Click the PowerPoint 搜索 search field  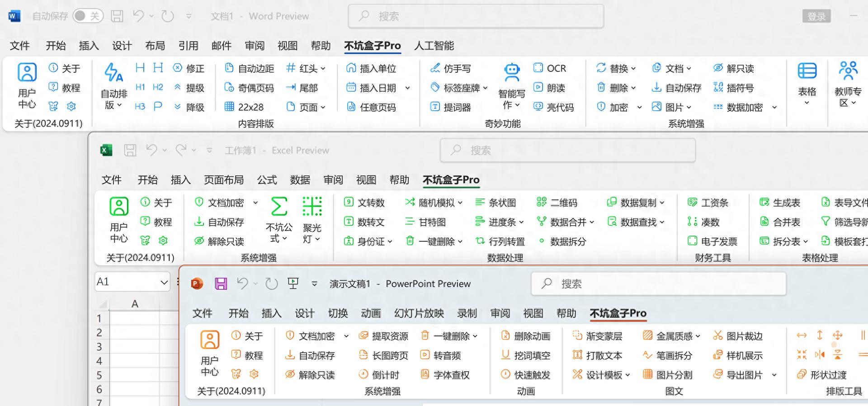point(658,284)
